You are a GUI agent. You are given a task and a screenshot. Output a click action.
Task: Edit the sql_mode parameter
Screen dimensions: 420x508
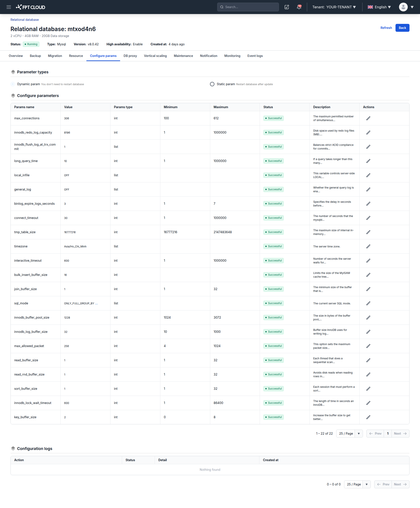click(x=368, y=303)
